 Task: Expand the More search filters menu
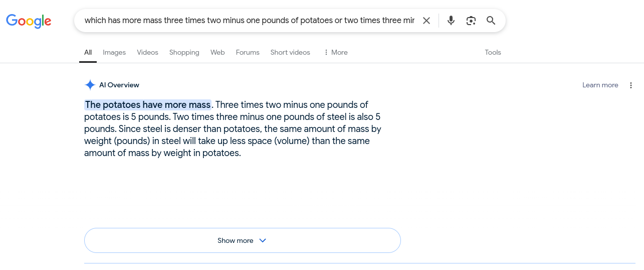[x=335, y=52]
